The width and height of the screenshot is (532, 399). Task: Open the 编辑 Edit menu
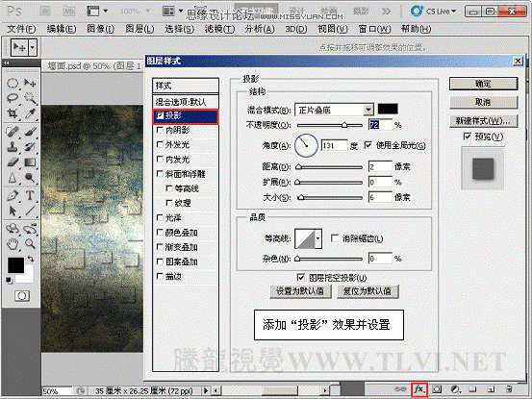tap(62, 29)
